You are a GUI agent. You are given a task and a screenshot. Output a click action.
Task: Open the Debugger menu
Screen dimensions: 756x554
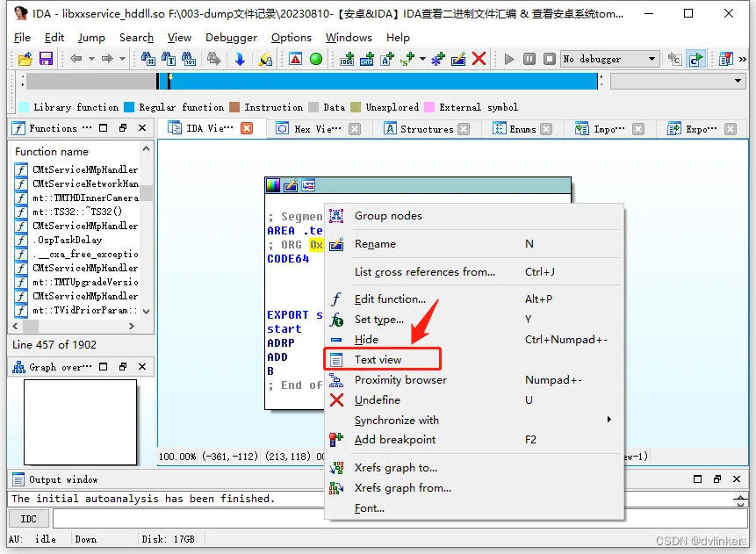pyautogui.click(x=231, y=38)
